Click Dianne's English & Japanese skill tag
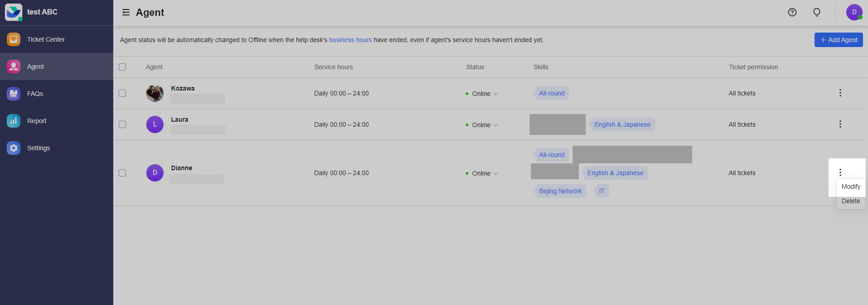The height and width of the screenshot is (305, 868). click(x=615, y=173)
